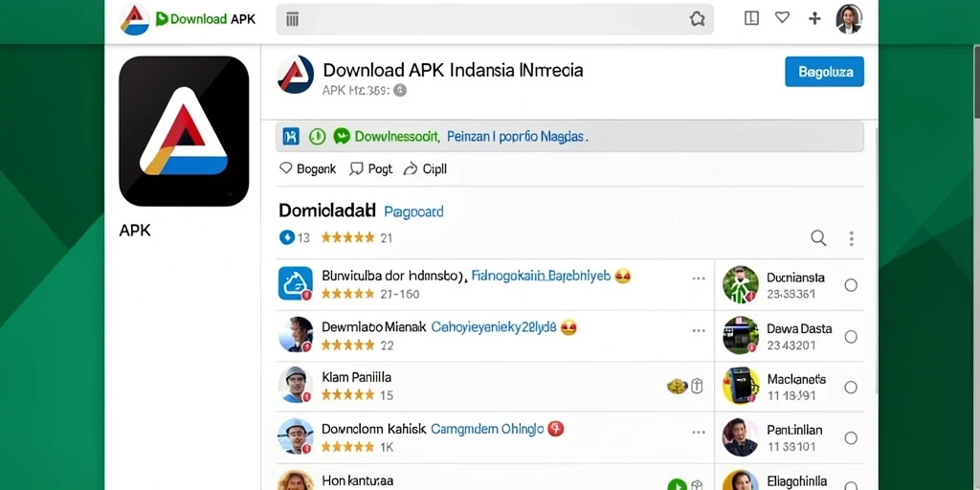Click Download APK Indansia title text
The height and width of the screenshot is (490, 980).
[x=453, y=69]
